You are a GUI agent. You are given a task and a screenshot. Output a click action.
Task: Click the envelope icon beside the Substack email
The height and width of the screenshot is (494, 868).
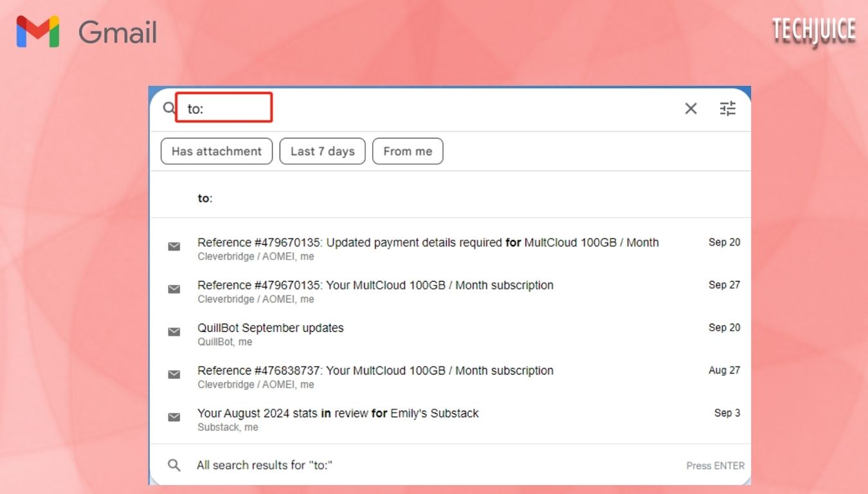click(x=174, y=417)
